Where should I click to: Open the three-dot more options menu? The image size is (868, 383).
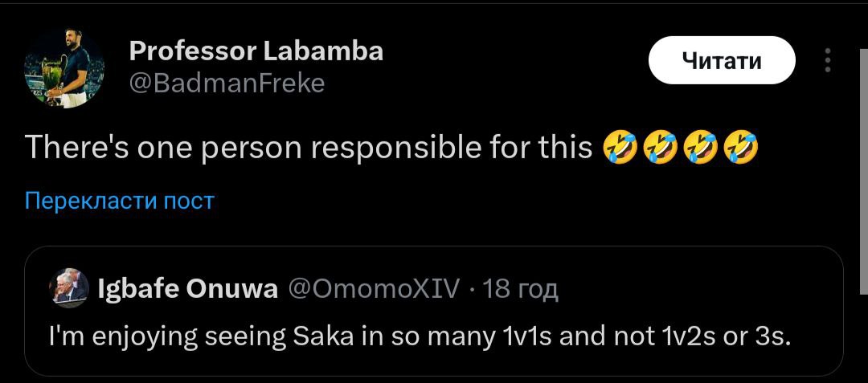[829, 61]
